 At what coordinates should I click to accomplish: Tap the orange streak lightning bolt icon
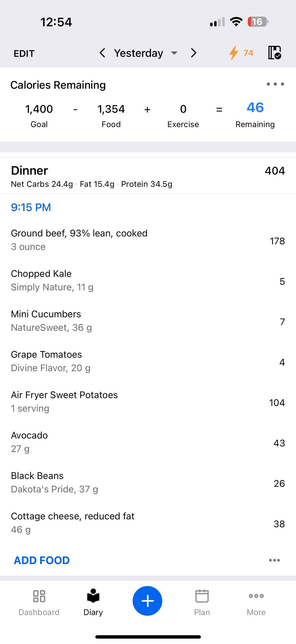point(234,53)
